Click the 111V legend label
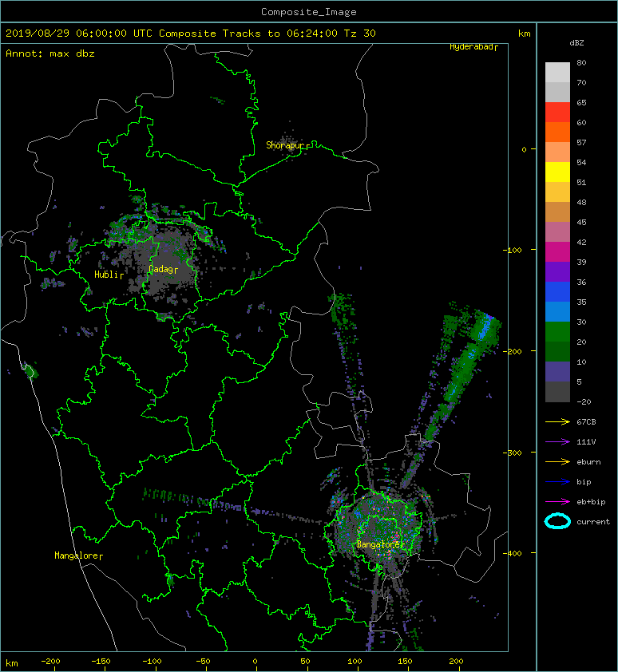The image size is (618, 672). [x=586, y=442]
